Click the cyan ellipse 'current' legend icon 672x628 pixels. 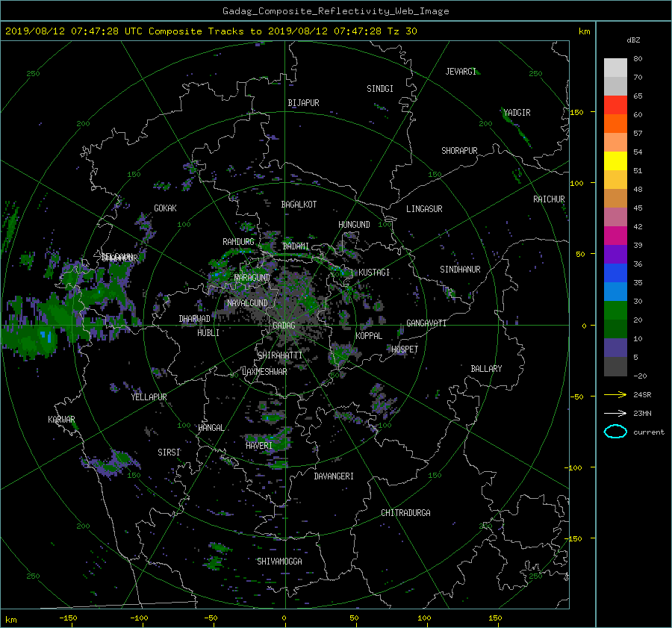pyautogui.click(x=615, y=432)
